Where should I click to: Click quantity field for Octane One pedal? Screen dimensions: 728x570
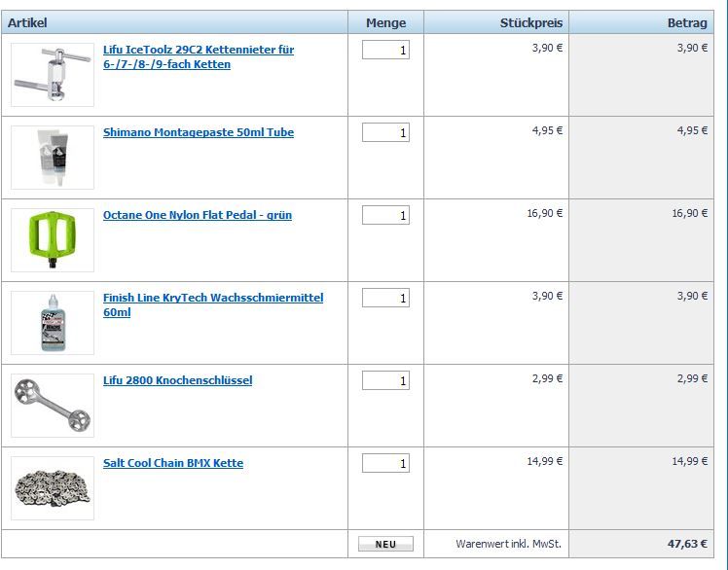(385, 215)
